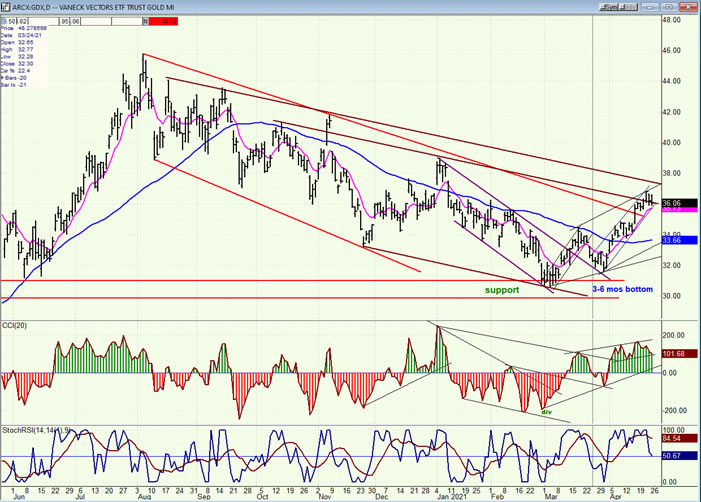Click the 50.67 StochRSI value tag

pyautogui.click(x=680, y=456)
